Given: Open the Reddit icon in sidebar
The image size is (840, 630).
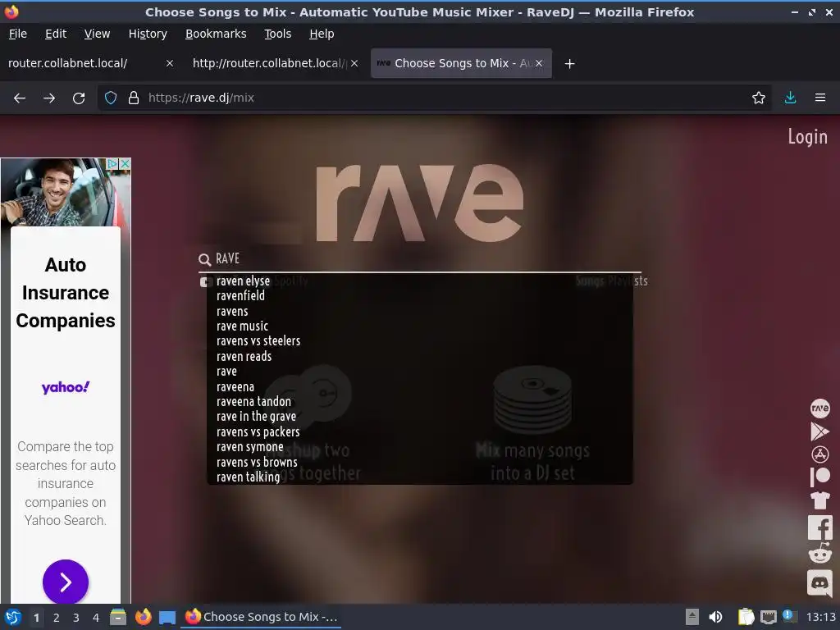Looking at the screenshot, I should 819,554.
